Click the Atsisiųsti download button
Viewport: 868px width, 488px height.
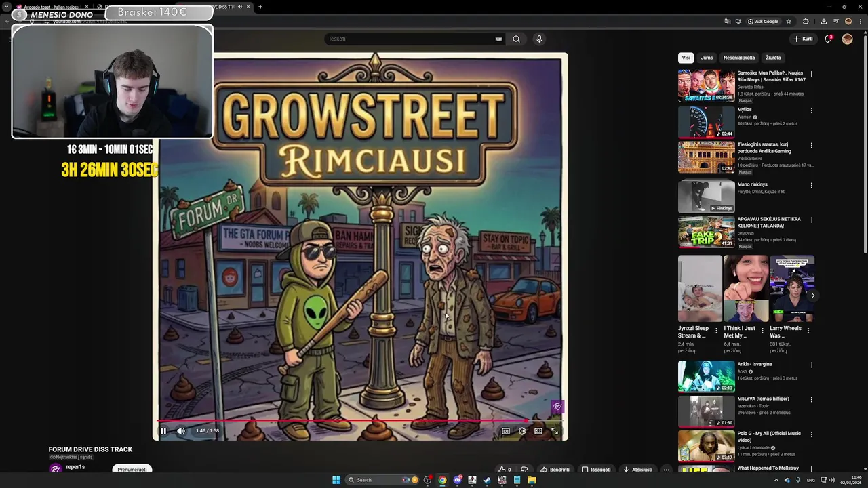coord(638,469)
